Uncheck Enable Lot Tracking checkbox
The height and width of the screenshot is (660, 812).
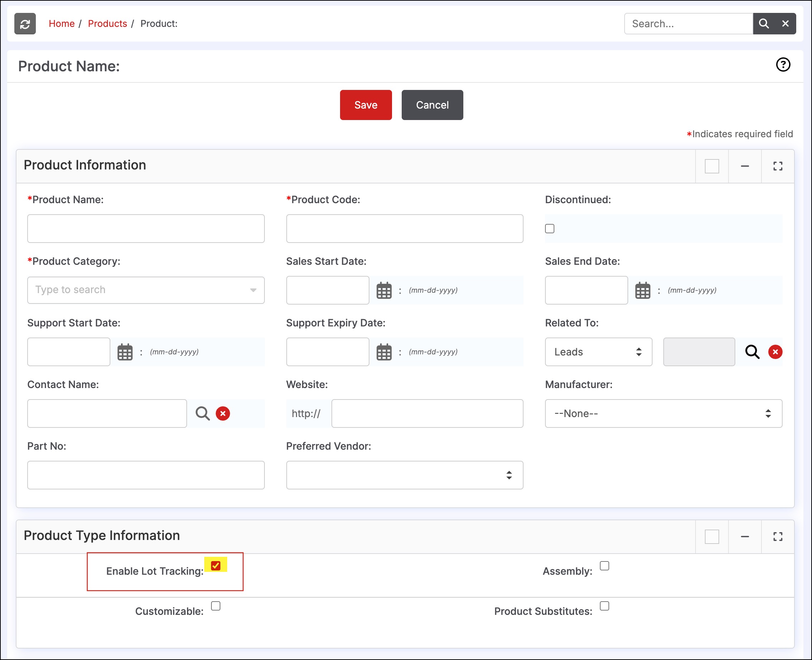[x=216, y=566]
